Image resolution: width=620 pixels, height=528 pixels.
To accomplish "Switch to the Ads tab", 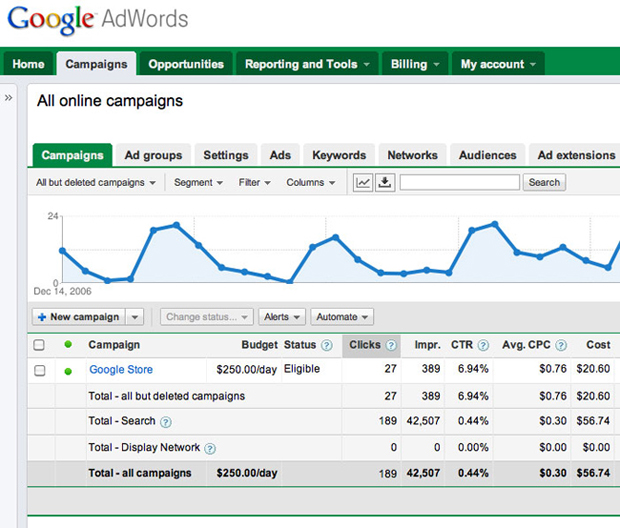I will coord(280,155).
